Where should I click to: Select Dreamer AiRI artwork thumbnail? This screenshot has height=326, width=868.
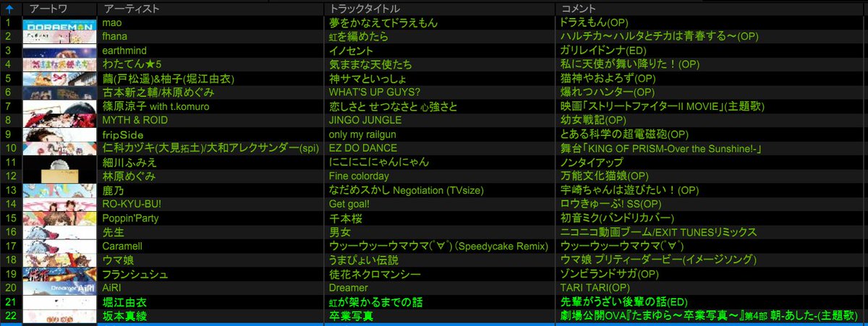tap(61, 288)
